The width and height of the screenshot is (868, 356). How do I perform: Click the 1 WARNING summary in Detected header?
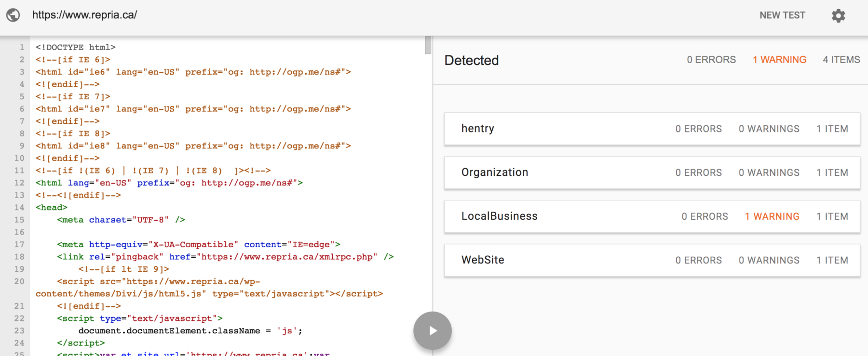click(x=779, y=60)
